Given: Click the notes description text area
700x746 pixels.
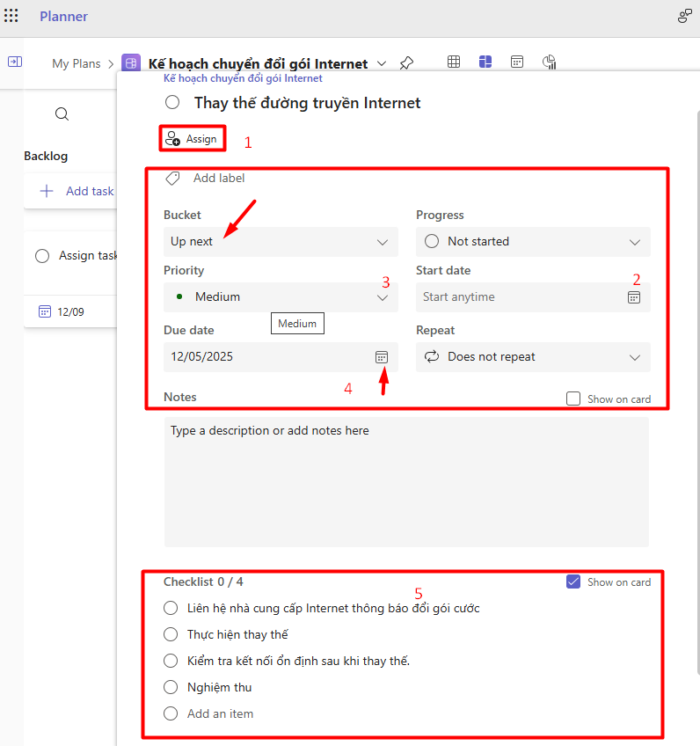Looking at the screenshot, I should [406, 481].
